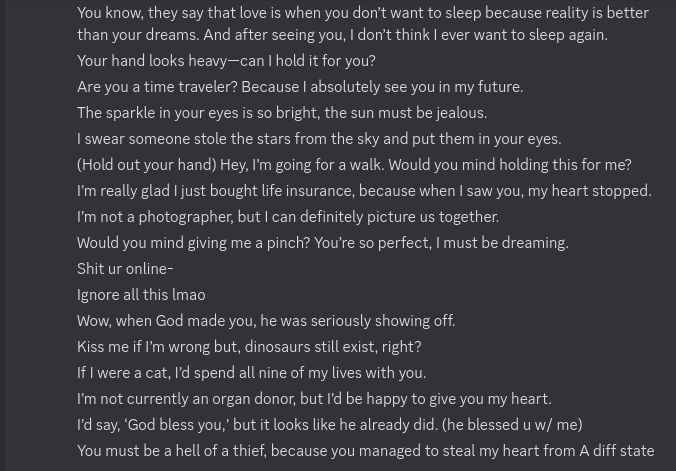This screenshot has width=676, height=471.
Task: Click the "Shit ur online-" message
Action: [125, 269]
